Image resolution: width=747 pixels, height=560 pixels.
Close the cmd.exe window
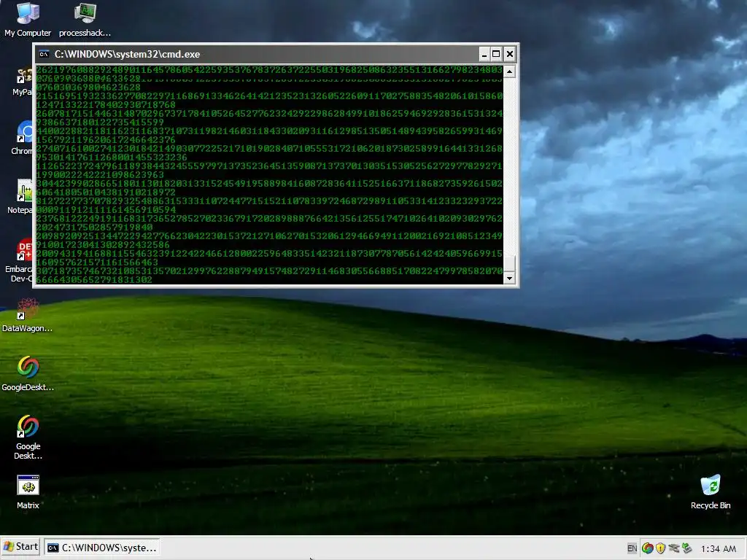[510, 54]
